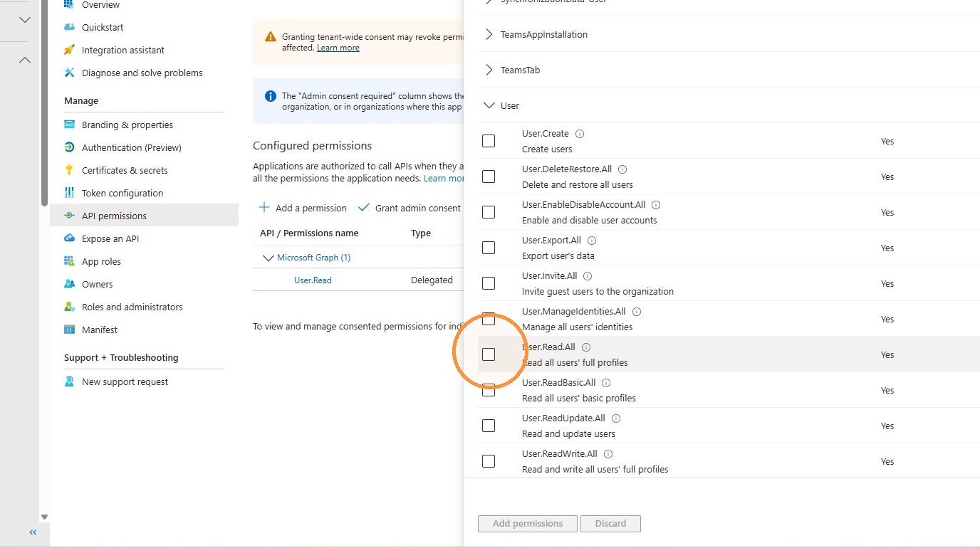Check the User.Read.All permission checkbox
Image resolution: width=980 pixels, height=548 pixels.
[x=489, y=354]
